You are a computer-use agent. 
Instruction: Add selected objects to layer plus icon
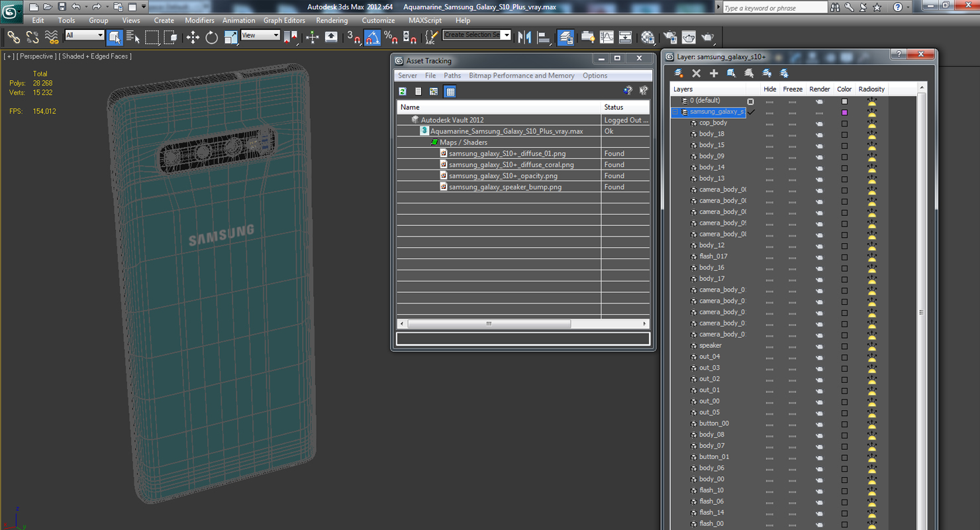pyautogui.click(x=714, y=74)
